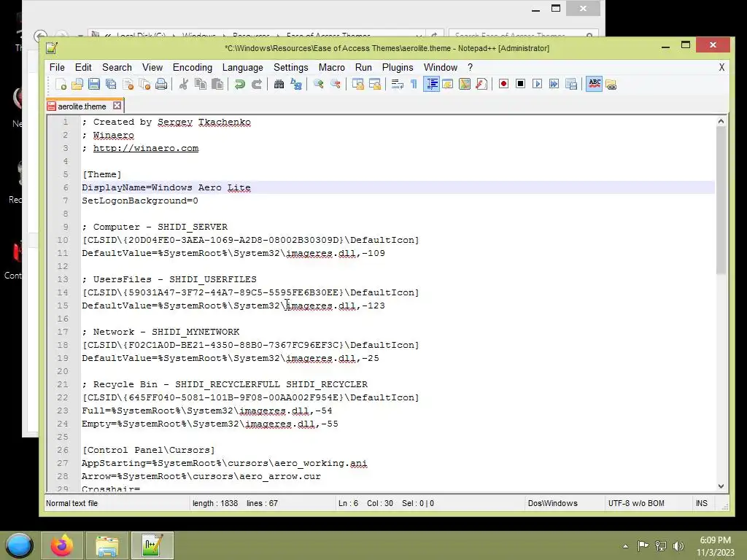The width and height of the screenshot is (747, 560).
Task: Show hidden tray icons with arrow
Action: pyautogui.click(x=625, y=546)
